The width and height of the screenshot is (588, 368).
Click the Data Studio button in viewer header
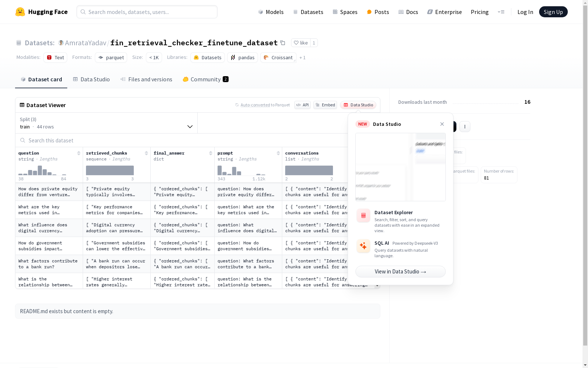[x=358, y=105]
